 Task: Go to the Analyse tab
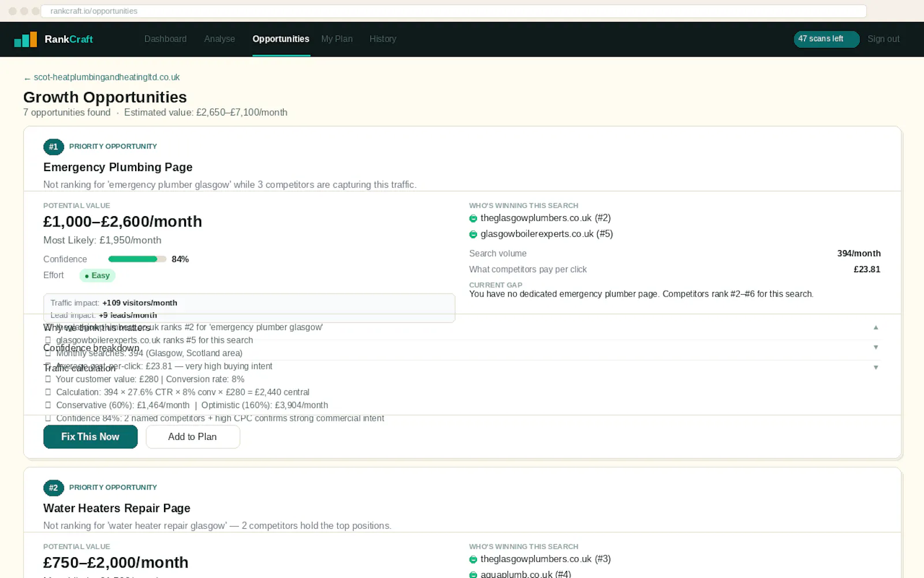pyautogui.click(x=219, y=39)
